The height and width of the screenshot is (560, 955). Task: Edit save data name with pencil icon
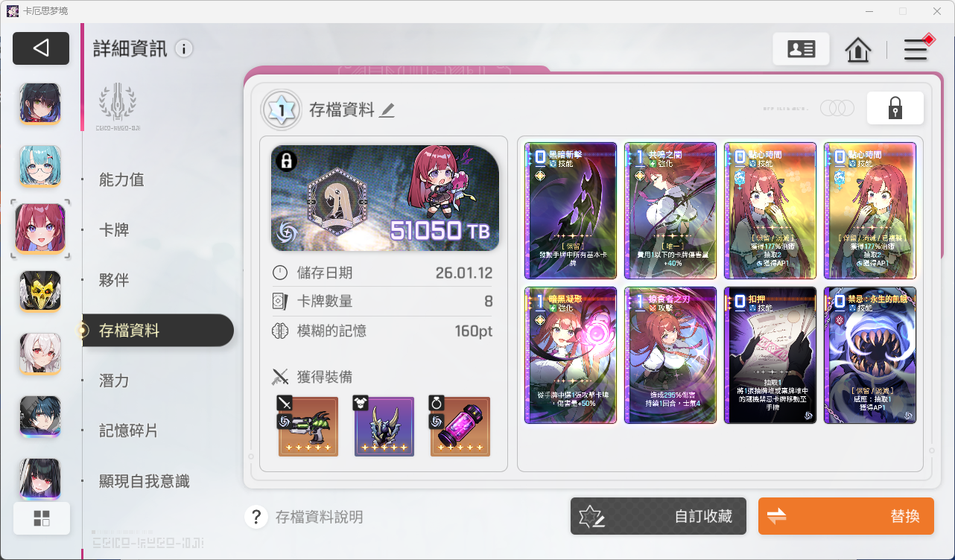pos(387,110)
